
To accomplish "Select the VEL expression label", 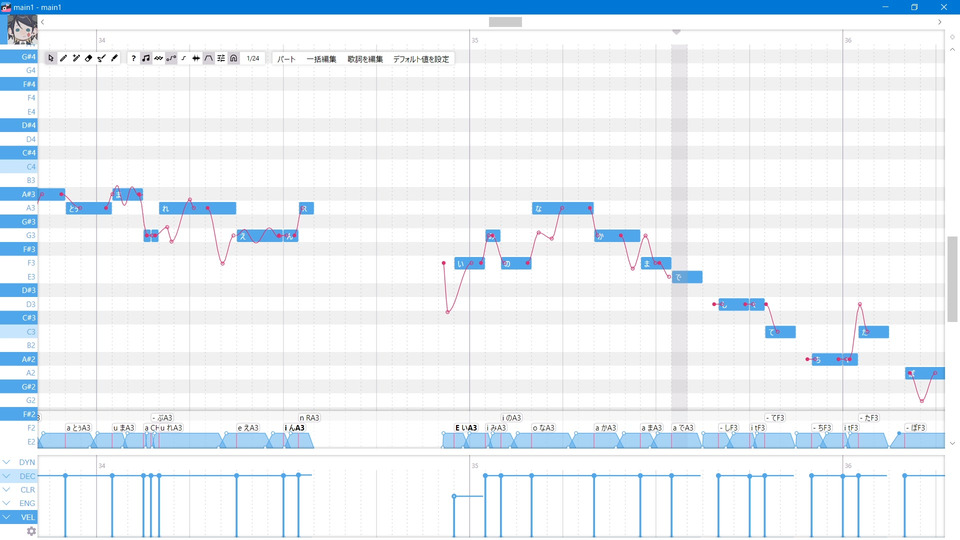I will click(x=28, y=517).
